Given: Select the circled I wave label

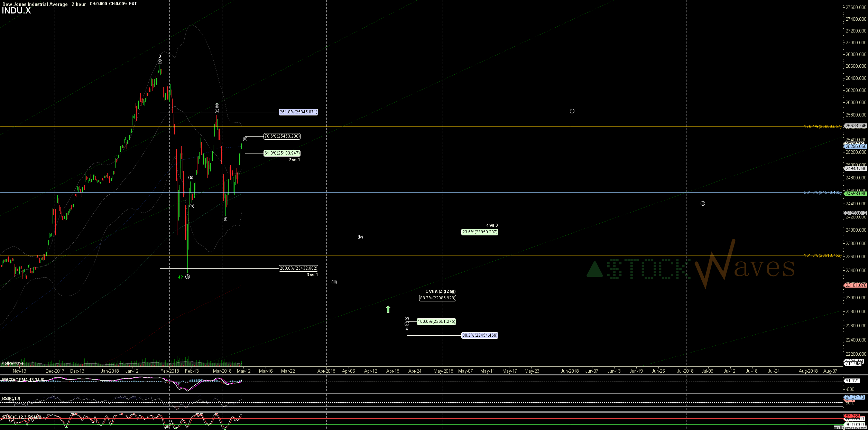Looking at the screenshot, I should point(572,111).
